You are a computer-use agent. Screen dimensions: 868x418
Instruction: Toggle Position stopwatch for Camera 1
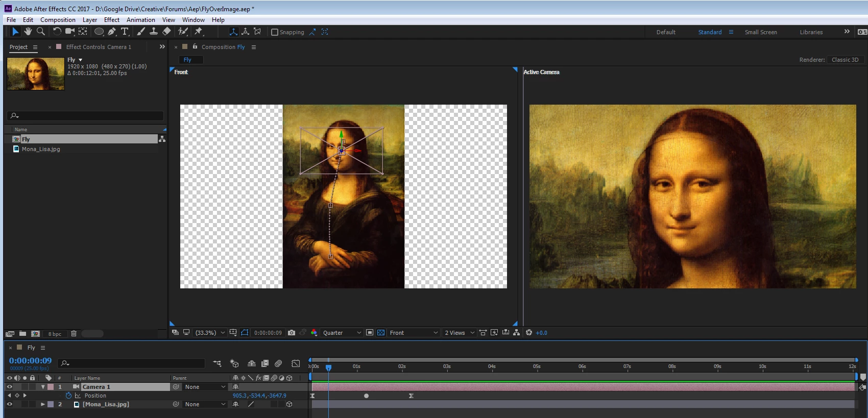68,396
